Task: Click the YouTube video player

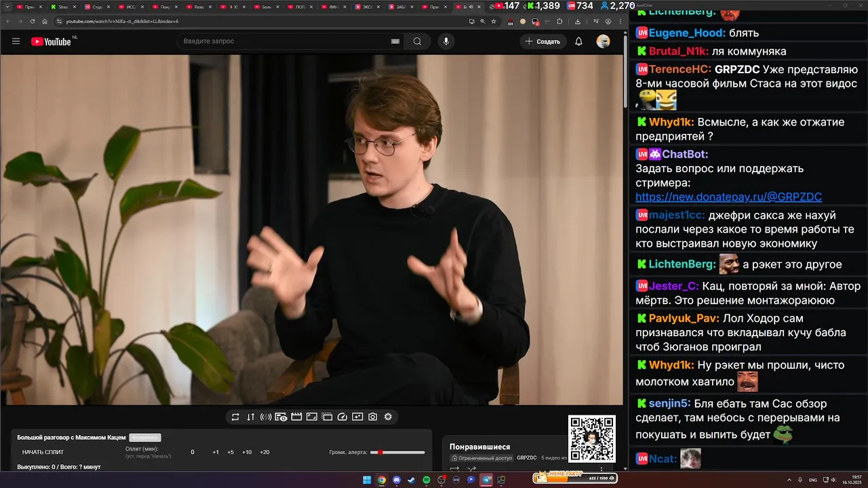Action: [311, 230]
